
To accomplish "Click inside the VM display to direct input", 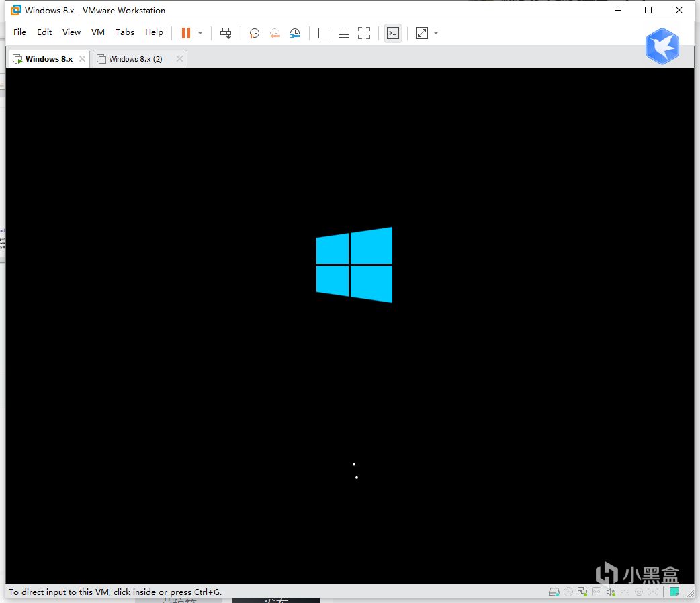I will tap(350, 326).
